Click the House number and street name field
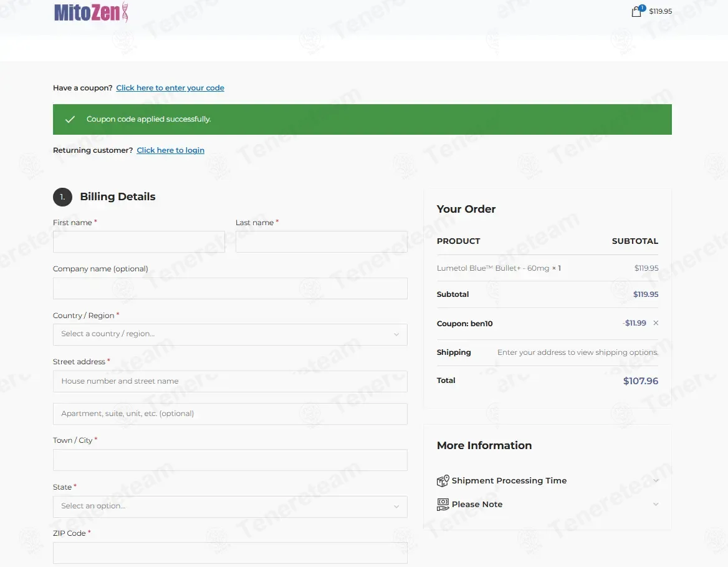Viewport: 728px width, 567px height. click(x=230, y=381)
